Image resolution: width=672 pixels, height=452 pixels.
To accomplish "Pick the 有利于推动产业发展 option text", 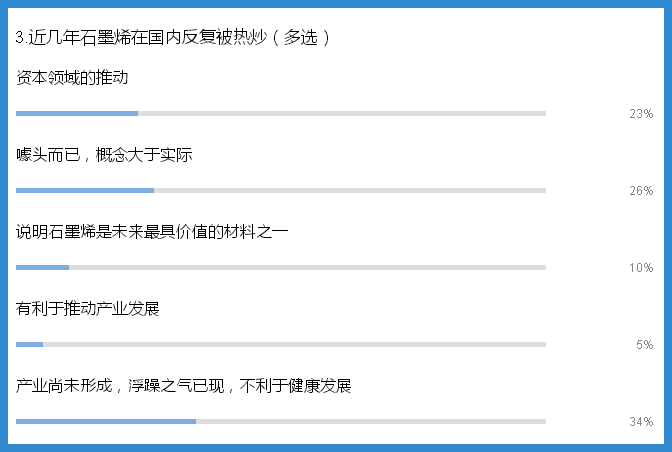I will tap(88, 308).
